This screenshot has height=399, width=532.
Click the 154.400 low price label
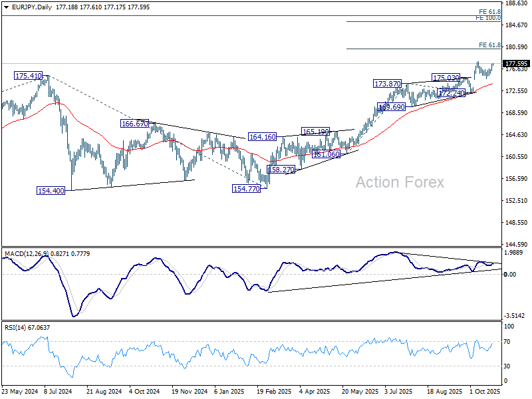coord(51,190)
